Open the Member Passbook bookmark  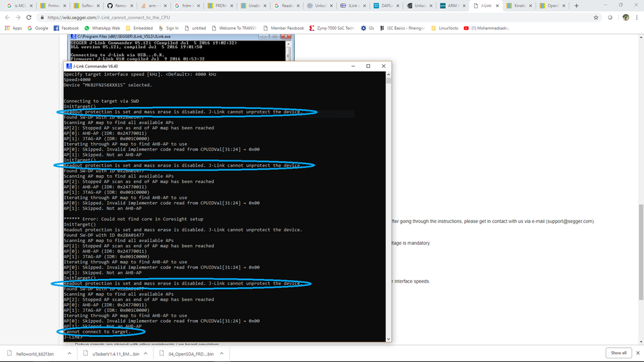[x=284, y=28]
